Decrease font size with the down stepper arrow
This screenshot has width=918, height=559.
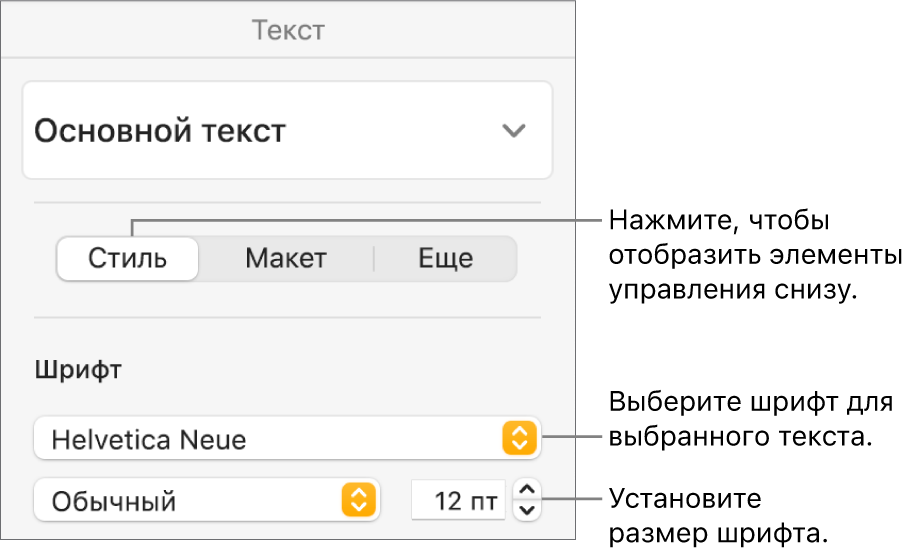(527, 510)
